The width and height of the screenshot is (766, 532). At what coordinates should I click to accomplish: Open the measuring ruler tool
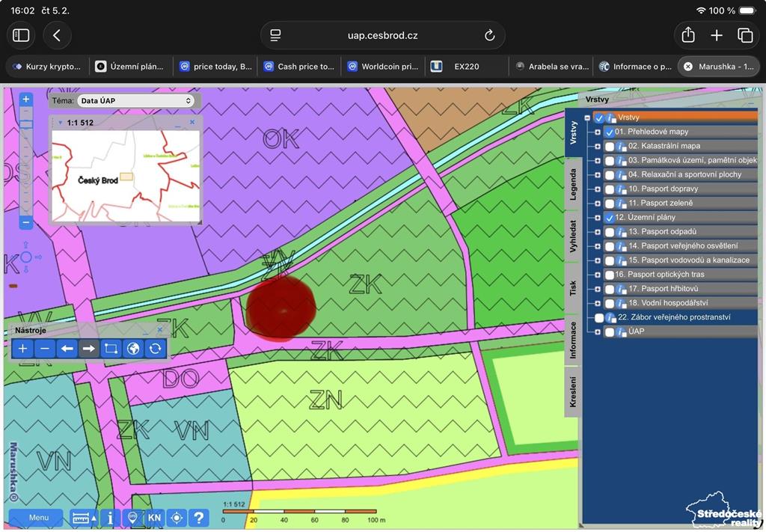pyautogui.click(x=84, y=518)
